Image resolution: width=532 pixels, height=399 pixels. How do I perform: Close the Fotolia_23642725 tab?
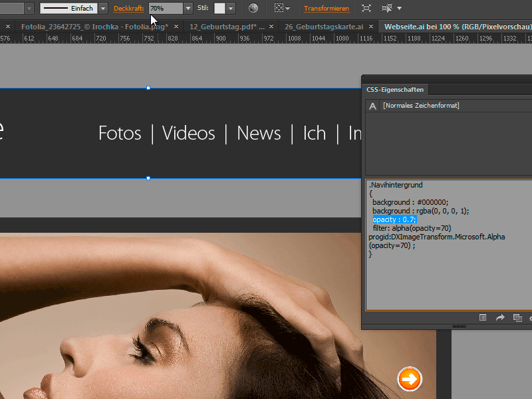(x=176, y=26)
